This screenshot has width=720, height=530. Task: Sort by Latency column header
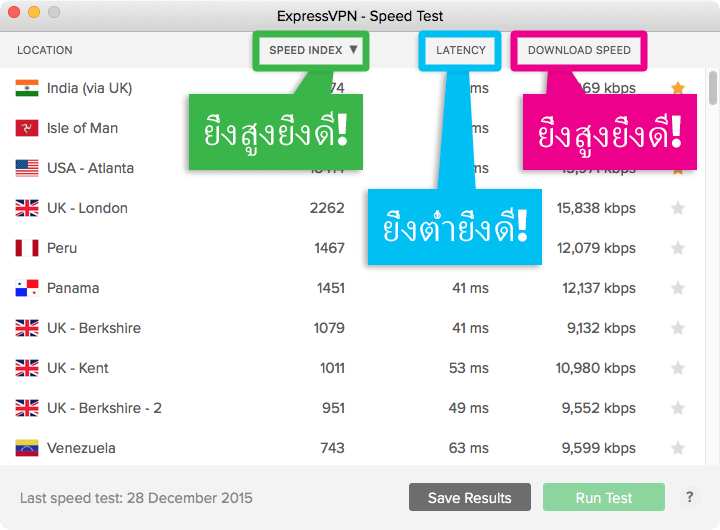461,50
